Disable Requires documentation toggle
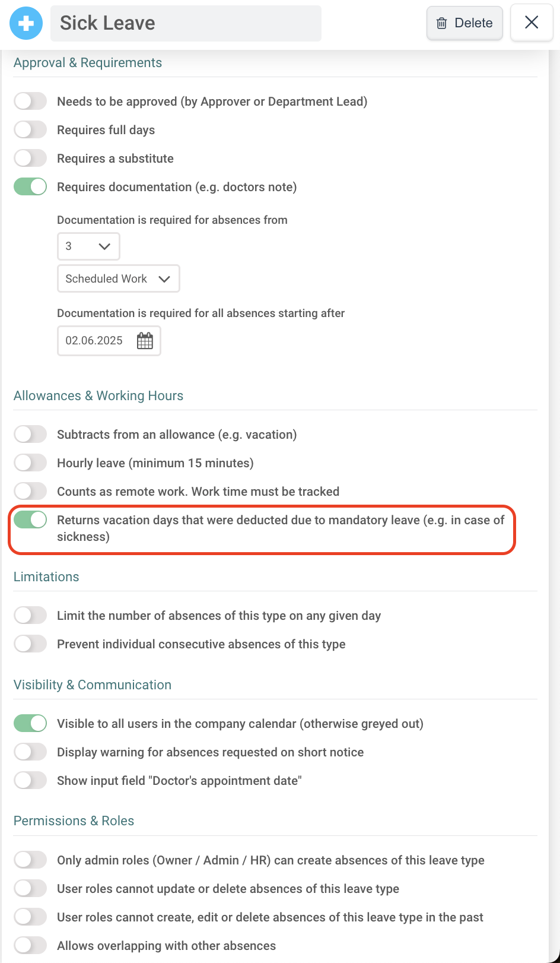This screenshot has height=963, width=560. point(30,186)
